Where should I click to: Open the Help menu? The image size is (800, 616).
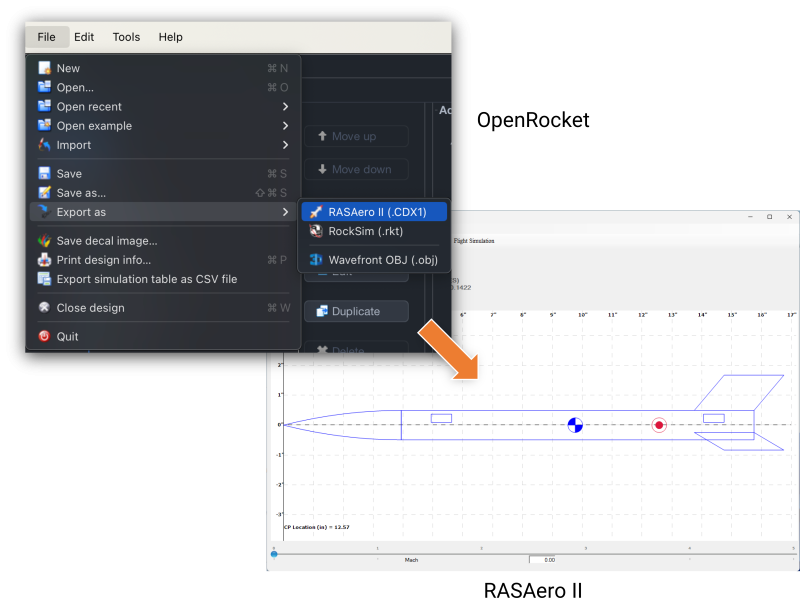click(x=170, y=37)
